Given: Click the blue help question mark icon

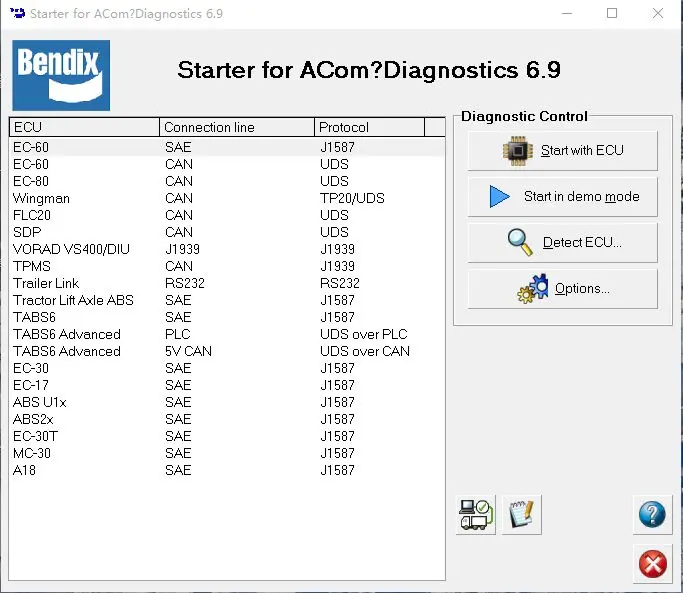Looking at the screenshot, I should pos(652,515).
